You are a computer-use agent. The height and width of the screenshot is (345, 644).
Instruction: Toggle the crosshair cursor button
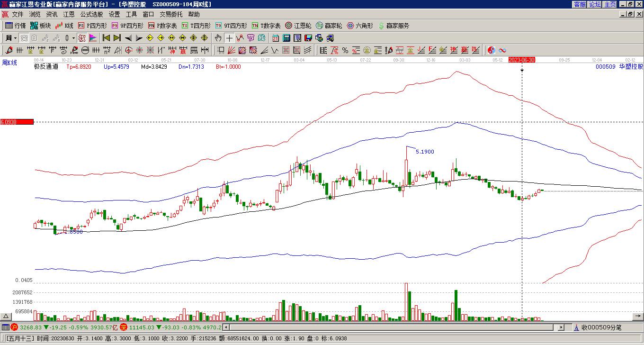click(229, 38)
